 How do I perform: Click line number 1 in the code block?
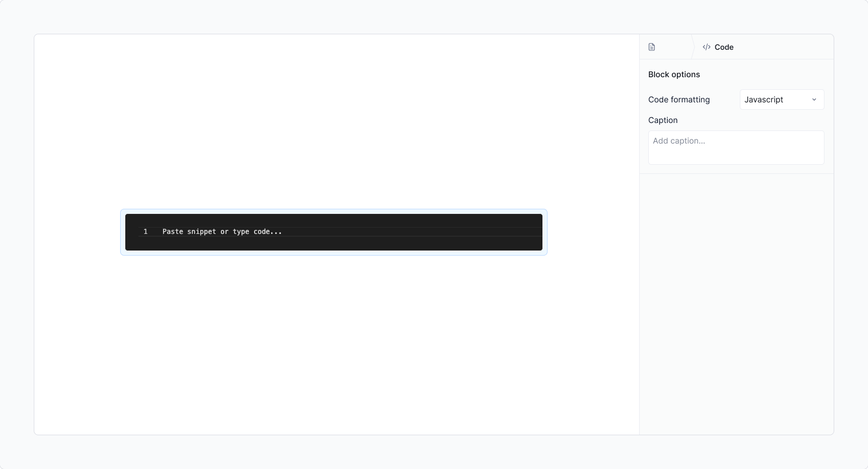pos(145,232)
